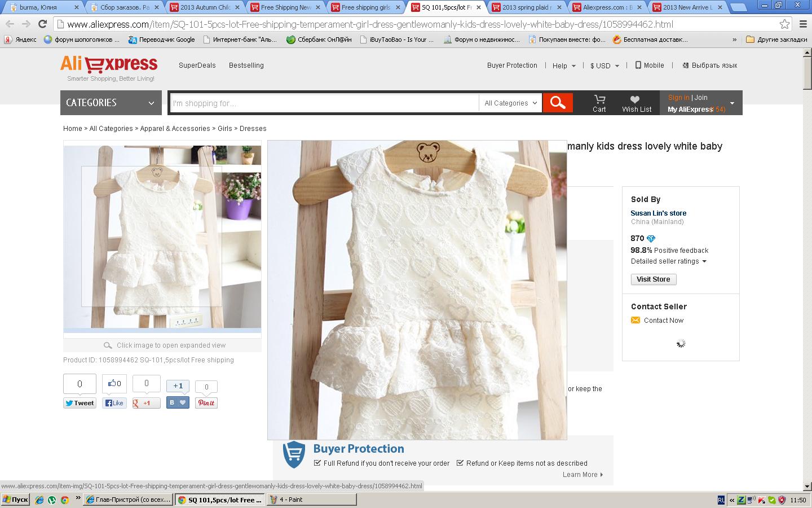Click the Facebook Like button
This screenshot has height=508, width=812.
114,403
